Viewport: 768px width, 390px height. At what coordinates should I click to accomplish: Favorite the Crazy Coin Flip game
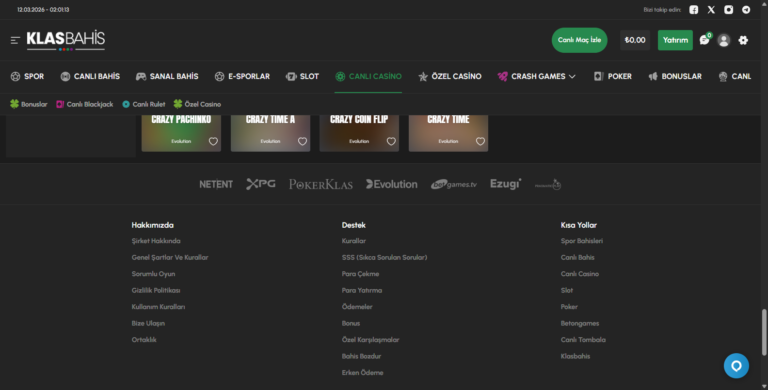coord(391,141)
